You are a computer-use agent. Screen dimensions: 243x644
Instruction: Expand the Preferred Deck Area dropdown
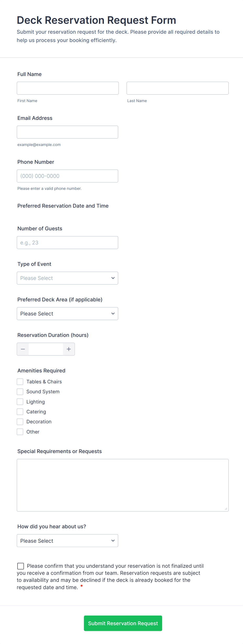pos(67,314)
